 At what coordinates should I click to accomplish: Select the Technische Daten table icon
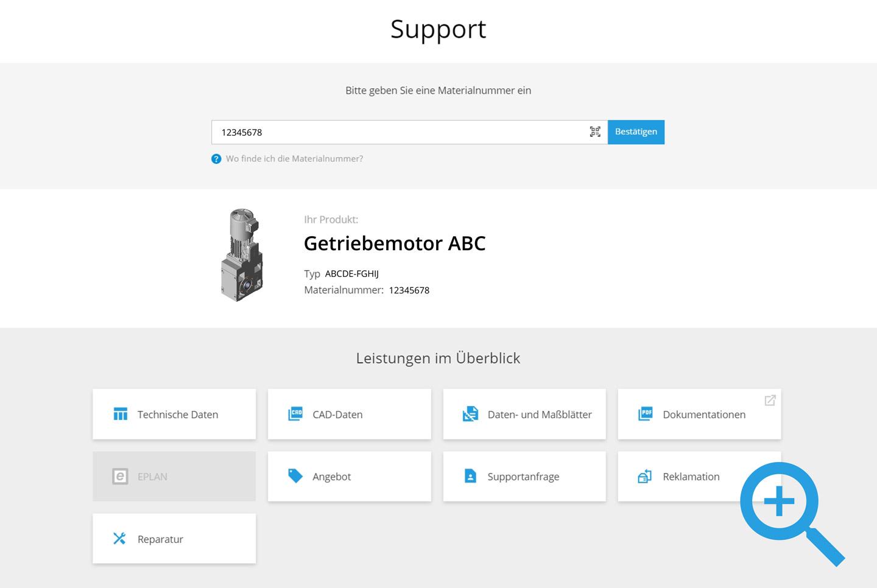tap(121, 414)
